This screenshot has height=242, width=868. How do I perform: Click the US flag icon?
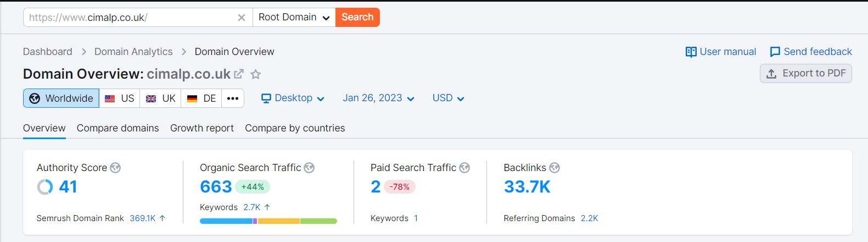pyautogui.click(x=110, y=99)
